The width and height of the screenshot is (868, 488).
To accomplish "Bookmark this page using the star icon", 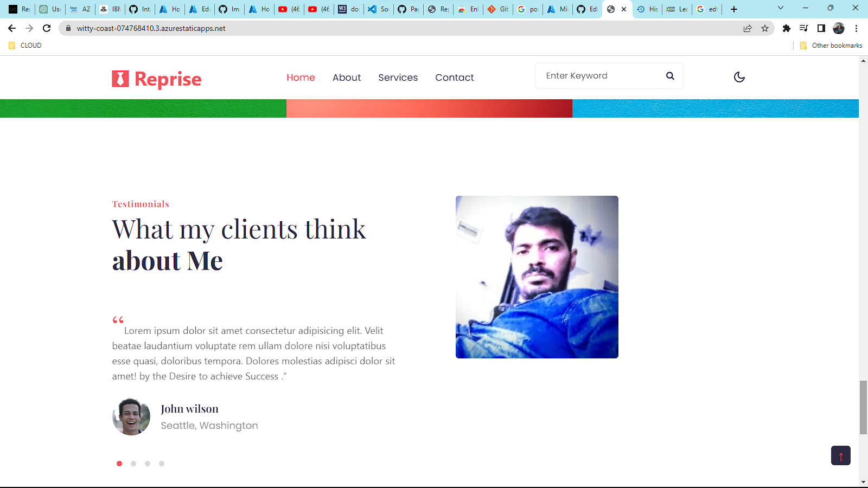I will click(765, 28).
